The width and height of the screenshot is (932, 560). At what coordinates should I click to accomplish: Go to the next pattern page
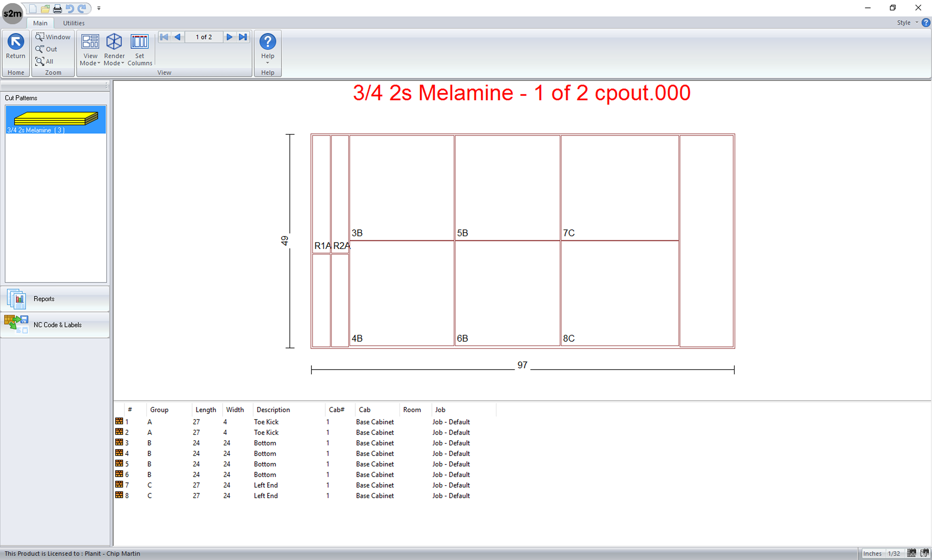tap(229, 37)
